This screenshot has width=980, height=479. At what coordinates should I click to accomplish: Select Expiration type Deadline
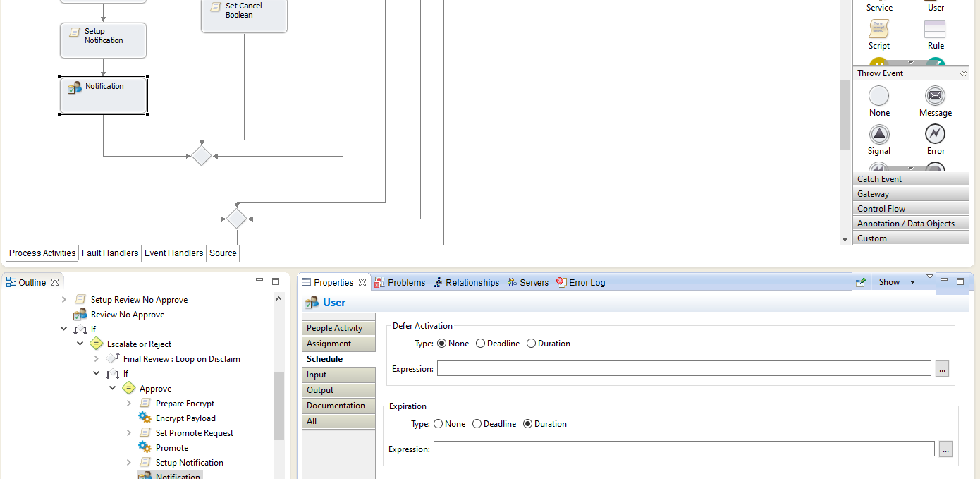tap(477, 424)
